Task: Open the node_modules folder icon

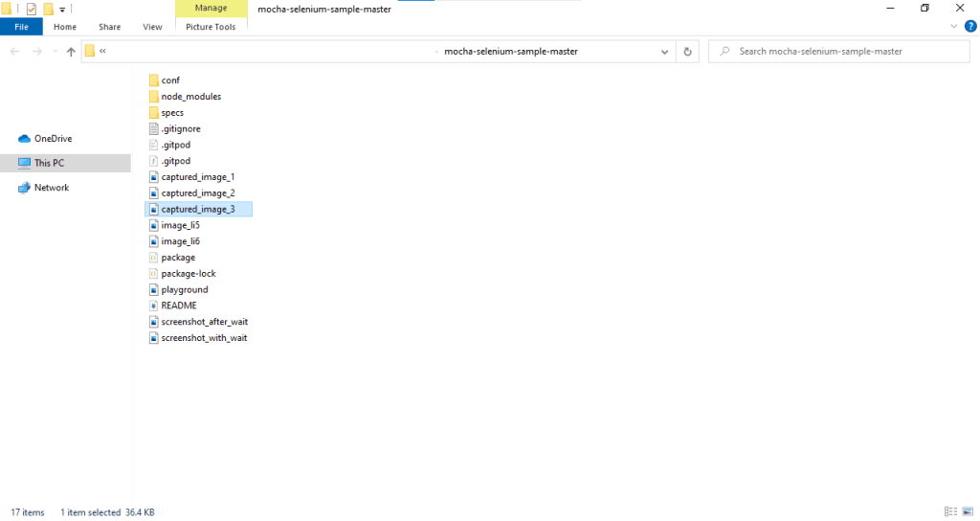Action: point(154,97)
